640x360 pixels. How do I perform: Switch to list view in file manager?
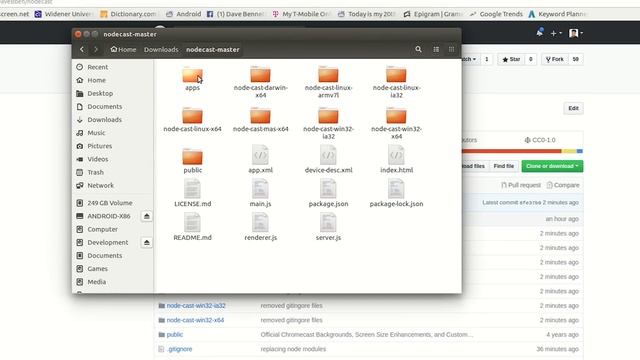pos(436,49)
